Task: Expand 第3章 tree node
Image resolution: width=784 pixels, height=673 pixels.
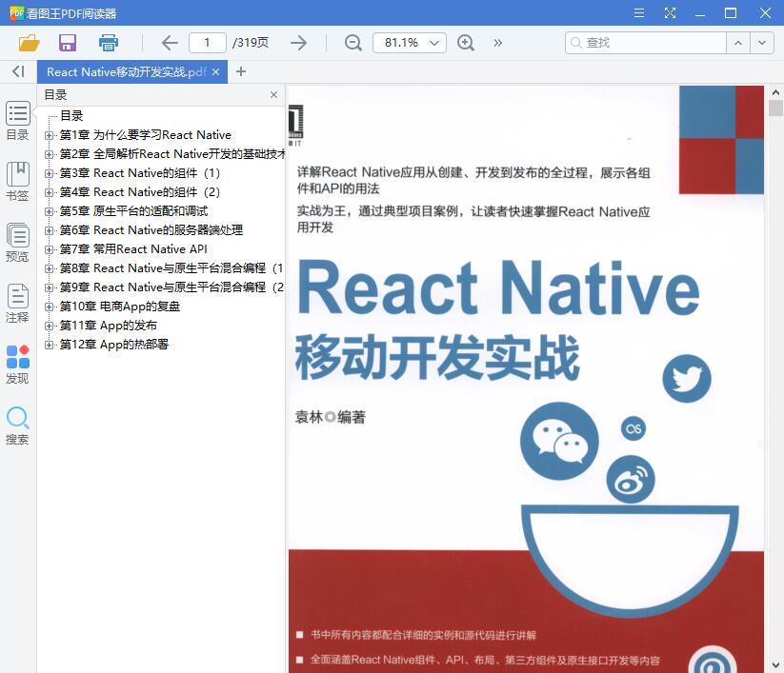Action: pyautogui.click(x=49, y=173)
